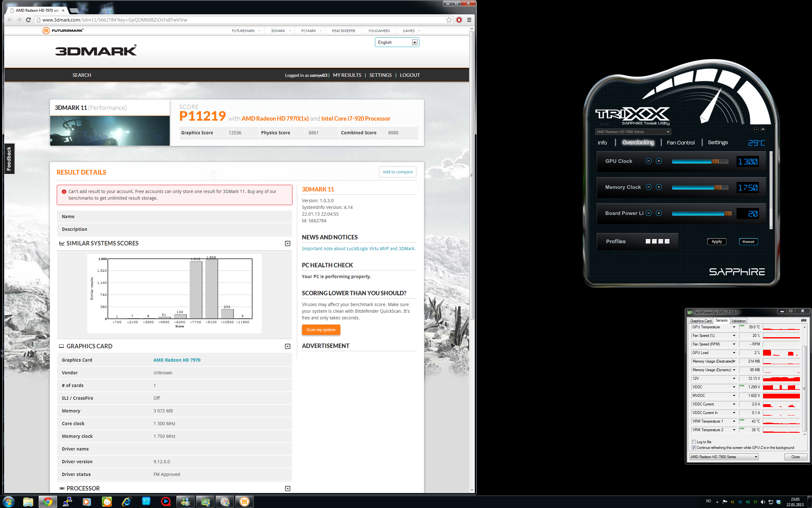The height and width of the screenshot is (508, 812).
Task: Open Action Center flag in system tray
Action: 725,502
